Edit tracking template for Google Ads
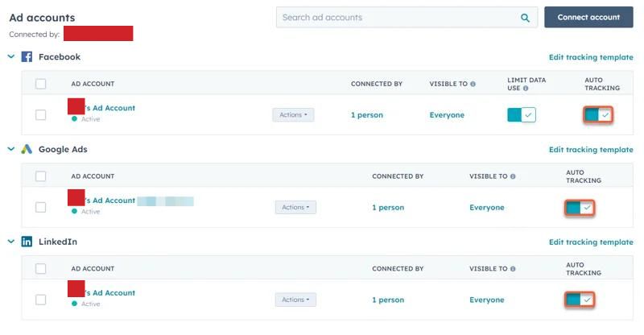644x335 pixels. pos(591,150)
